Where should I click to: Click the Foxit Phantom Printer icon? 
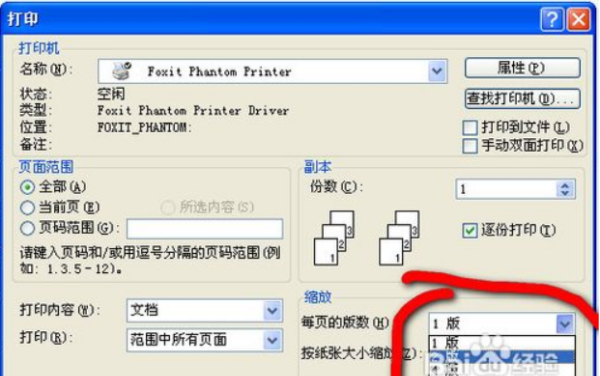point(122,71)
